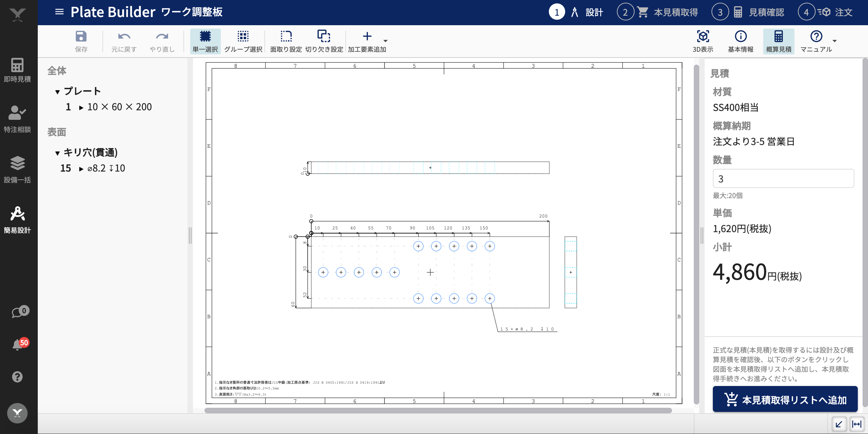Click the 注文より3-5 営業日 delivery text
The width and height of the screenshot is (868, 434).
754,142
